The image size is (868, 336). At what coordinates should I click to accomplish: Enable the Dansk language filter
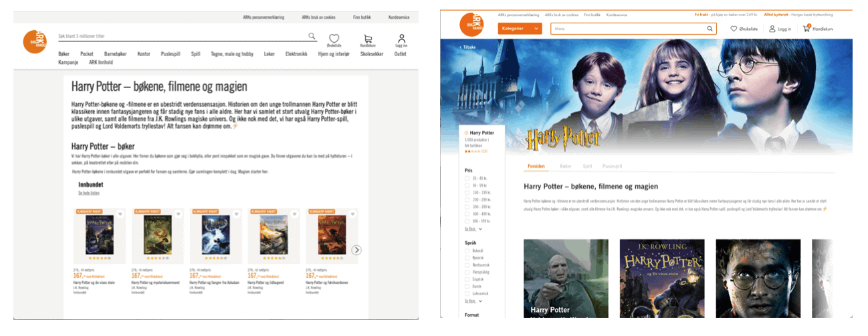(467, 286)
